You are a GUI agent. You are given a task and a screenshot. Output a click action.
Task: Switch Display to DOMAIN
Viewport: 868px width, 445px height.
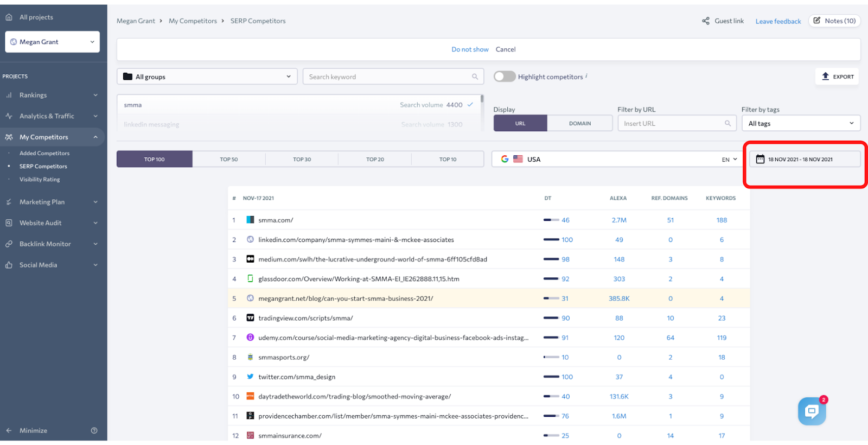[x=579, y=123]
